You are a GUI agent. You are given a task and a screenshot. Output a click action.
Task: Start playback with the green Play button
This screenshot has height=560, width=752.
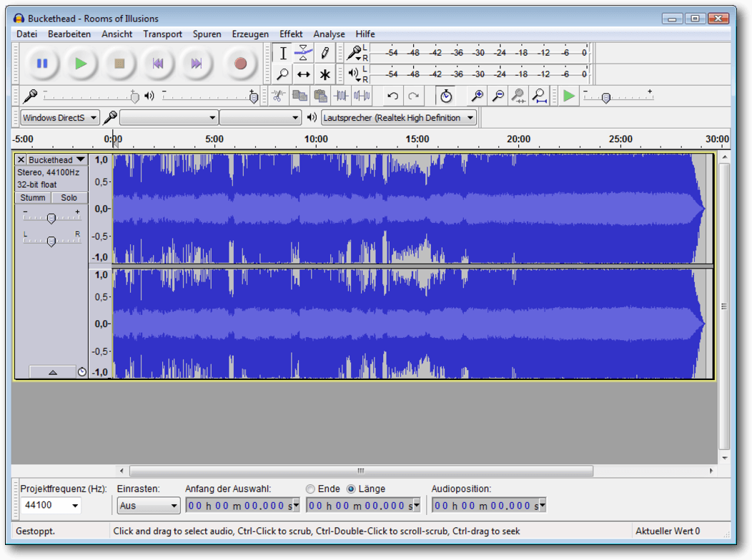point(81,64)
